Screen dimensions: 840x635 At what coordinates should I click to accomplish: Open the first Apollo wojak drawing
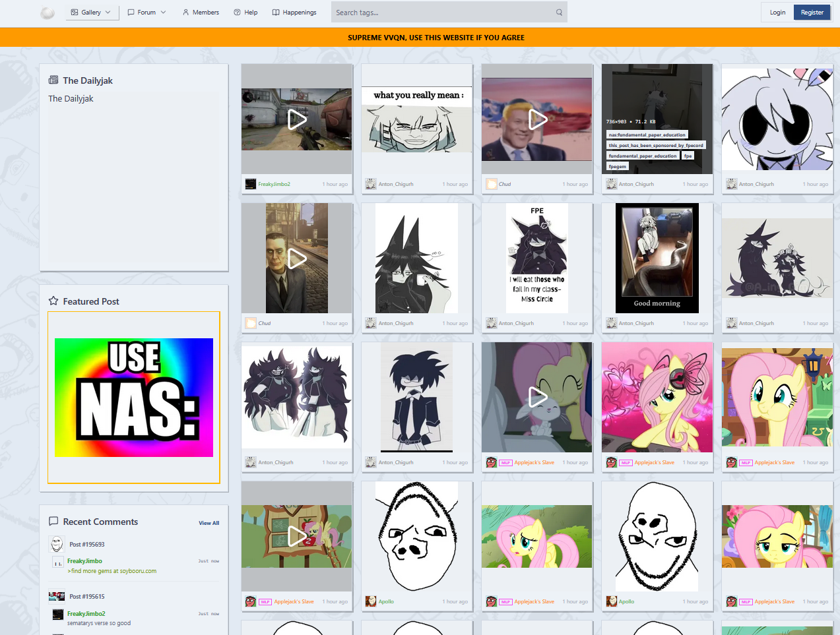417,537
